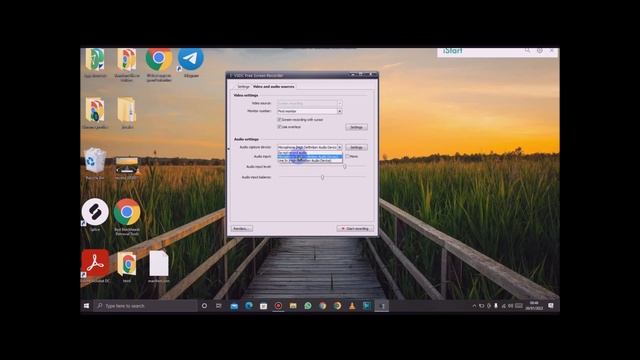
Task: Open Microsoft Store in the taskbar
Action: tap(263, 306)
